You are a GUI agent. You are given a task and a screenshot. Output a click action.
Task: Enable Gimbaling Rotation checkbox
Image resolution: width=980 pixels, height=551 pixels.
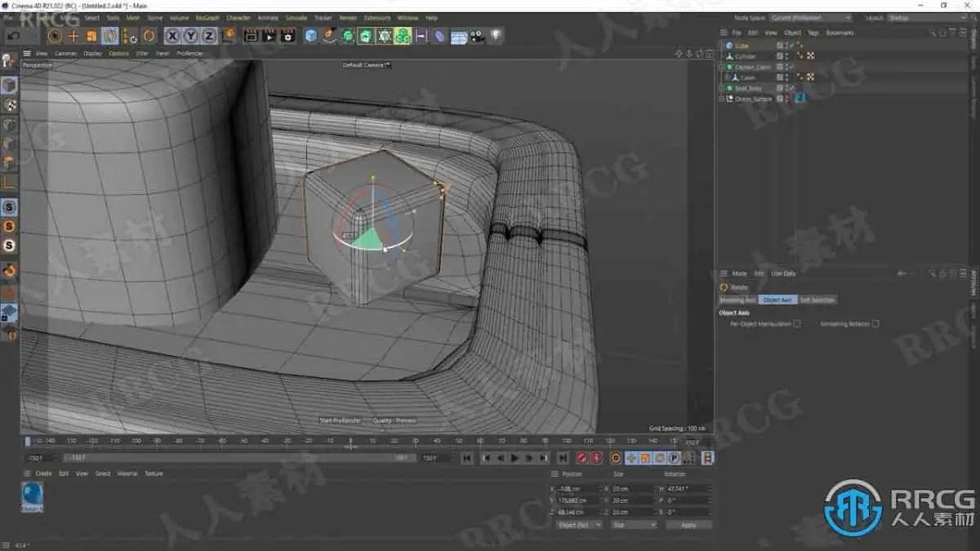pos(875,324)
